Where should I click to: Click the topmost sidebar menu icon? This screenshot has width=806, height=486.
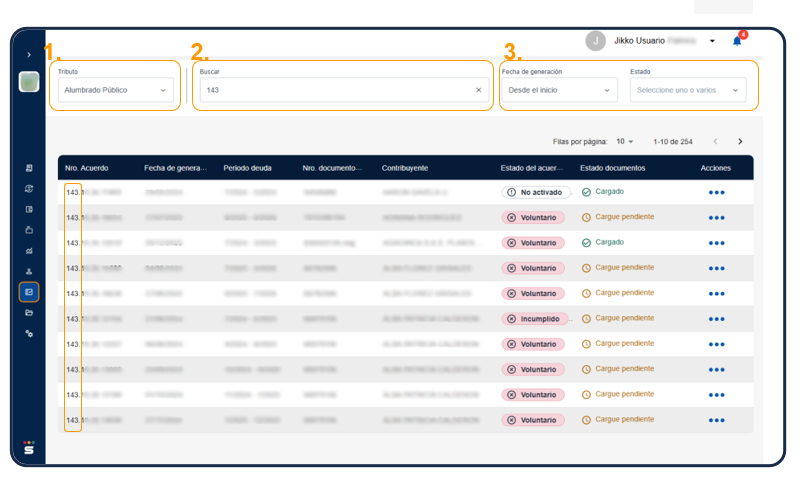[x=29, y=168]
